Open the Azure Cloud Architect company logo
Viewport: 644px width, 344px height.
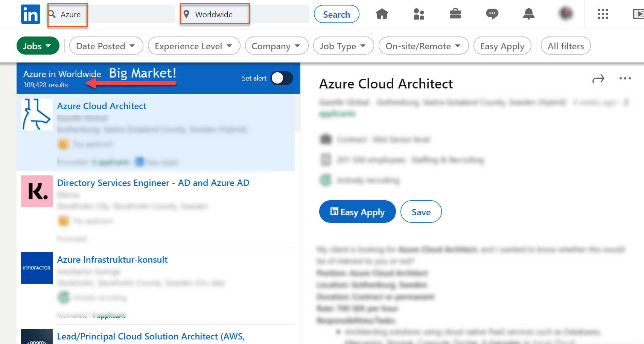pyautogui.click(x=37, y=114)
